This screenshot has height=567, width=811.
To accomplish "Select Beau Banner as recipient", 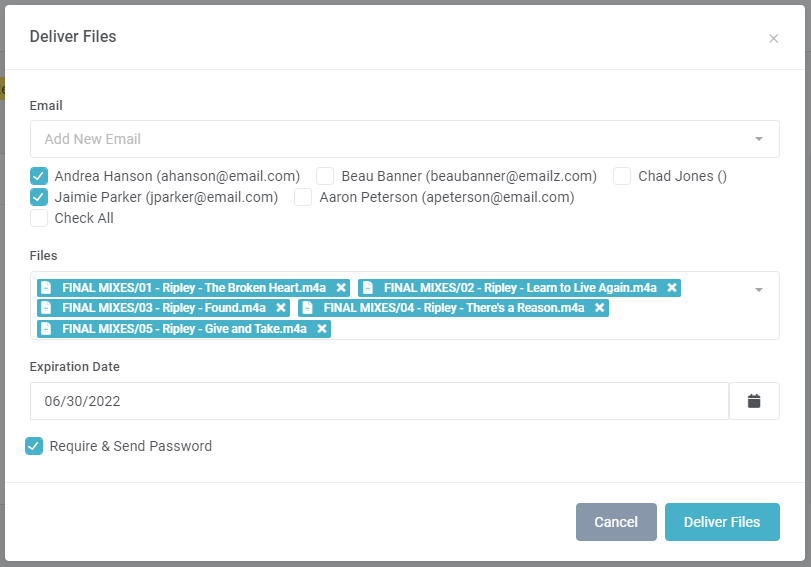I will point(325,176).
